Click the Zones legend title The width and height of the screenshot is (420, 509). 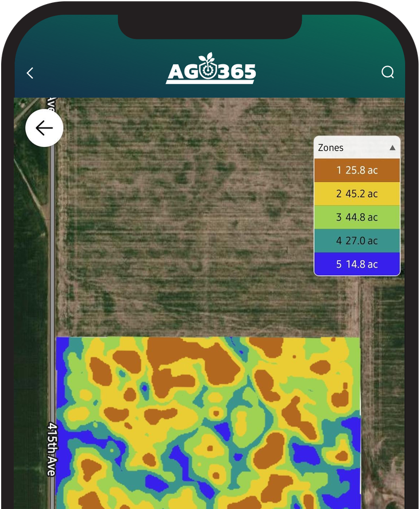[x=330, y=148]
